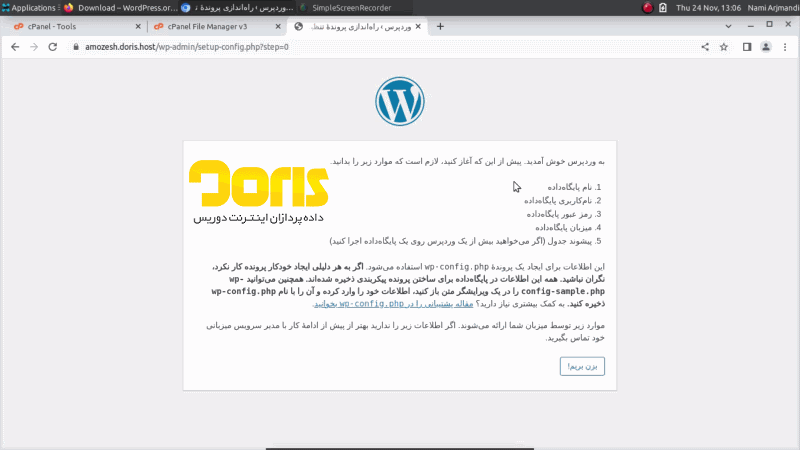Click list item 2 database username
Image resolution: width=800 pixels, height=450 pixels.
click(x=563, y=201)
